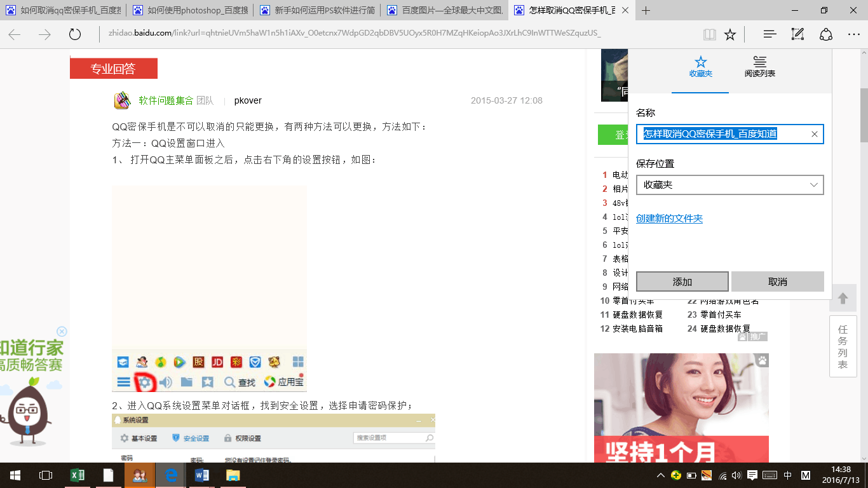
Task: Check the battery tray icon
Action: click(691, 475)
